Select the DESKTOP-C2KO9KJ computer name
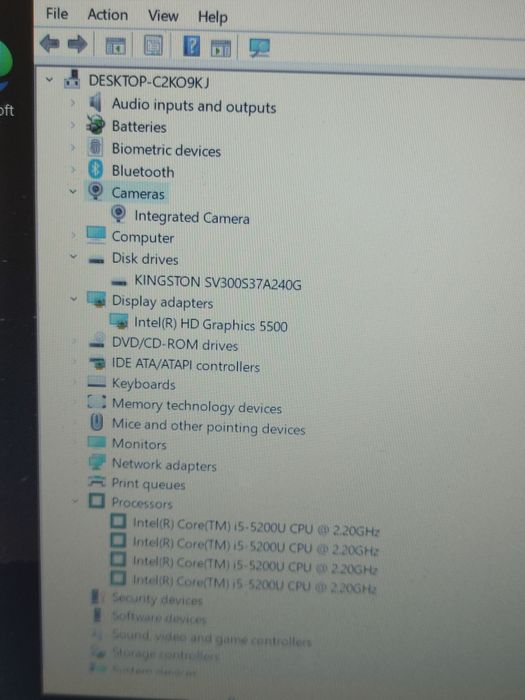The height and width of the screenshot is (700, 525). coord(149,82)
